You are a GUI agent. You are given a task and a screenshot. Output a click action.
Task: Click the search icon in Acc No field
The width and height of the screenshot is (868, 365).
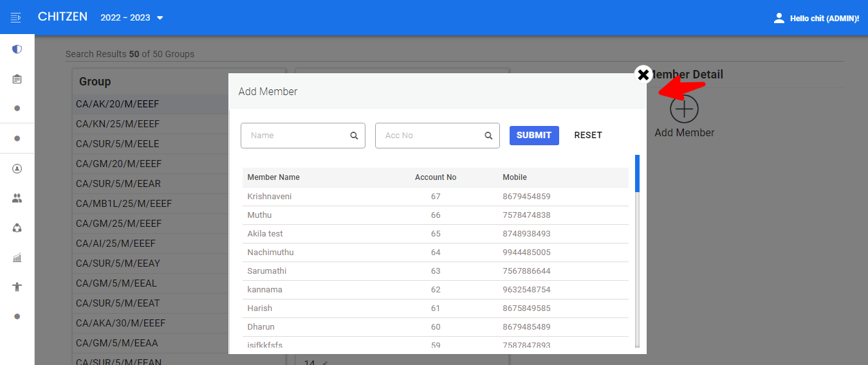click(488, 136)
